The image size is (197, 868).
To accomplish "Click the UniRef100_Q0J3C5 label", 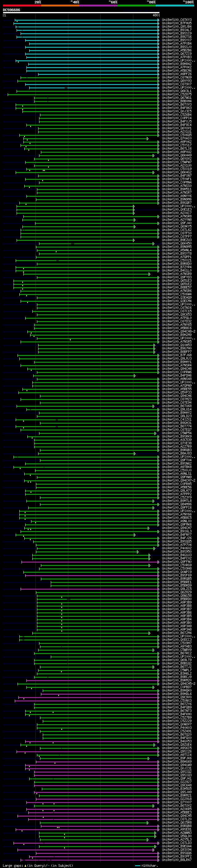I will click(177, 111).
